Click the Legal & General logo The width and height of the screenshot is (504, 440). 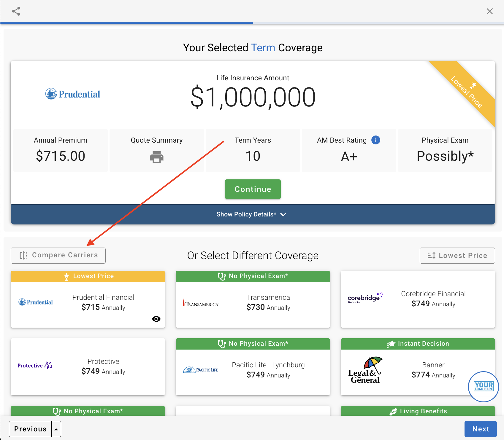pos(365,370)
